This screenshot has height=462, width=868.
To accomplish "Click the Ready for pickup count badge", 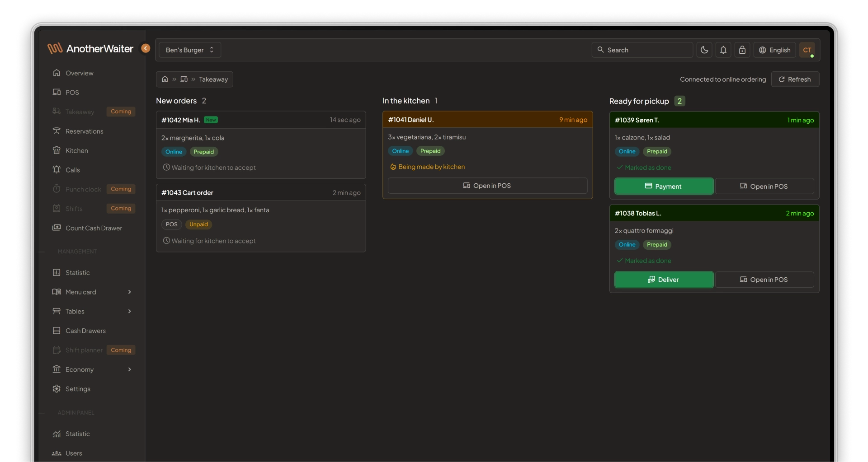I will tap(679, 101).
